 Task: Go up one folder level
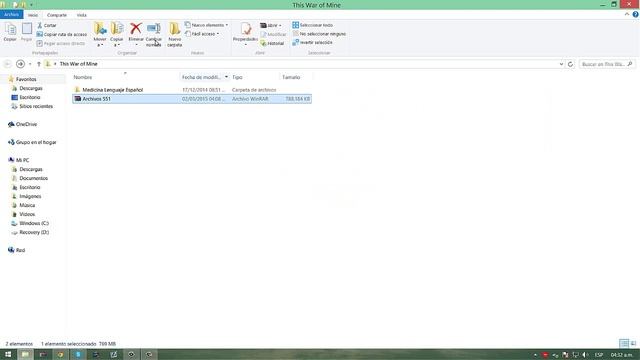point(39,64)
